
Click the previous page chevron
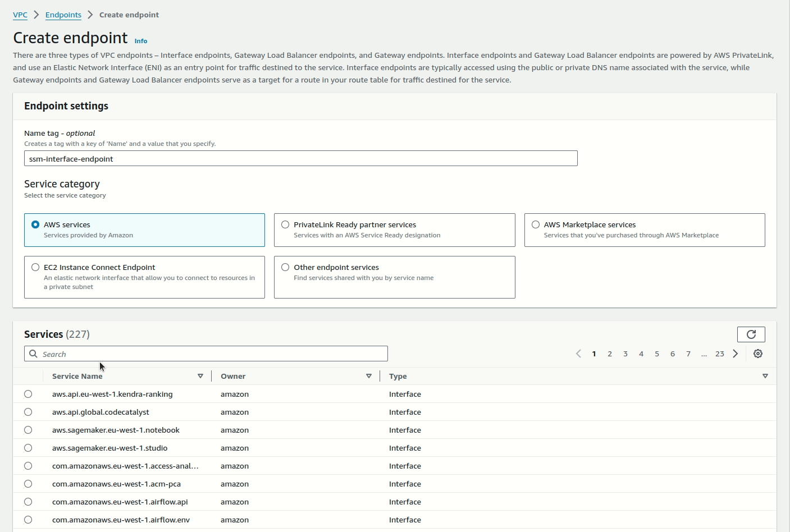pos(578,354)
